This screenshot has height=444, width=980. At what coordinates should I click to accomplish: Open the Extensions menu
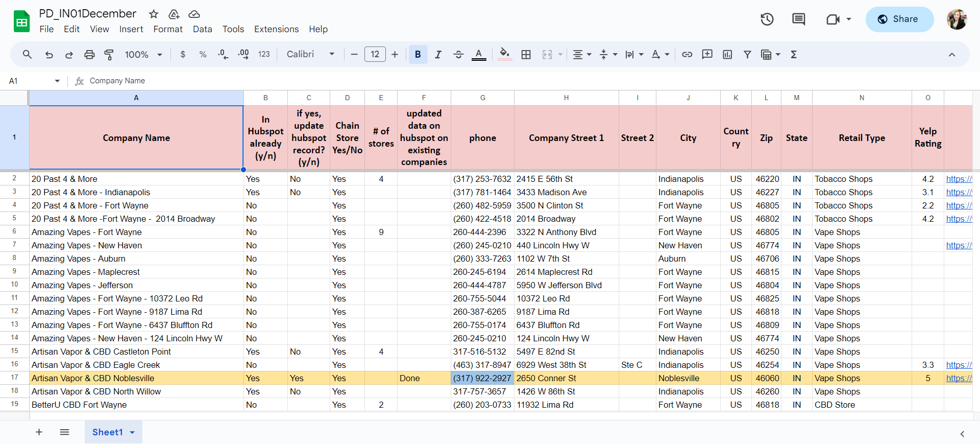pos(277,29)
